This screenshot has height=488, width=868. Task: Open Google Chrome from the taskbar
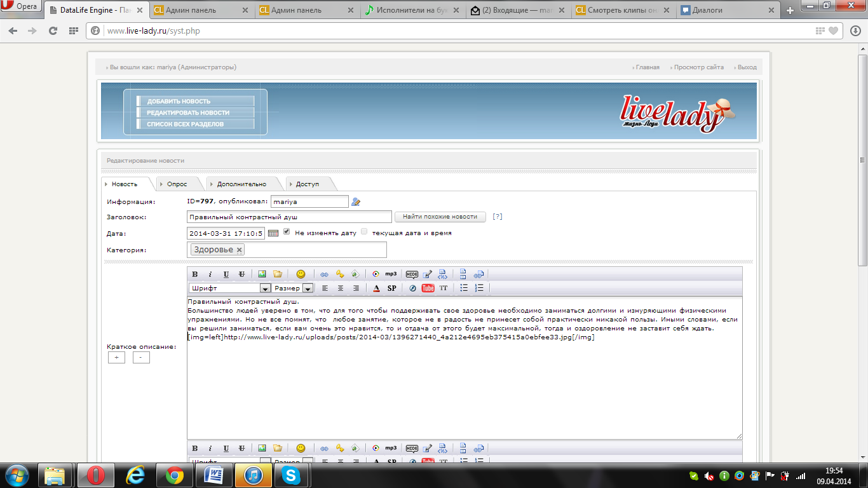click(x=175, y=475)
